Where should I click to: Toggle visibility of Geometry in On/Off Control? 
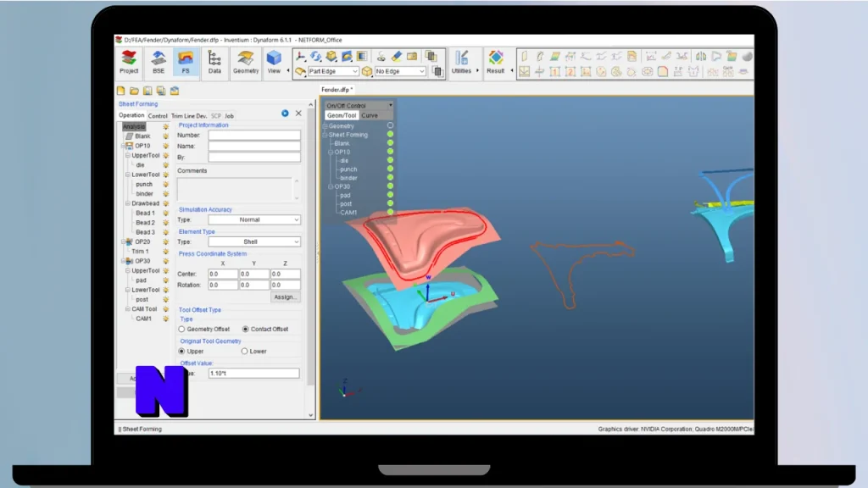point(390,125)
